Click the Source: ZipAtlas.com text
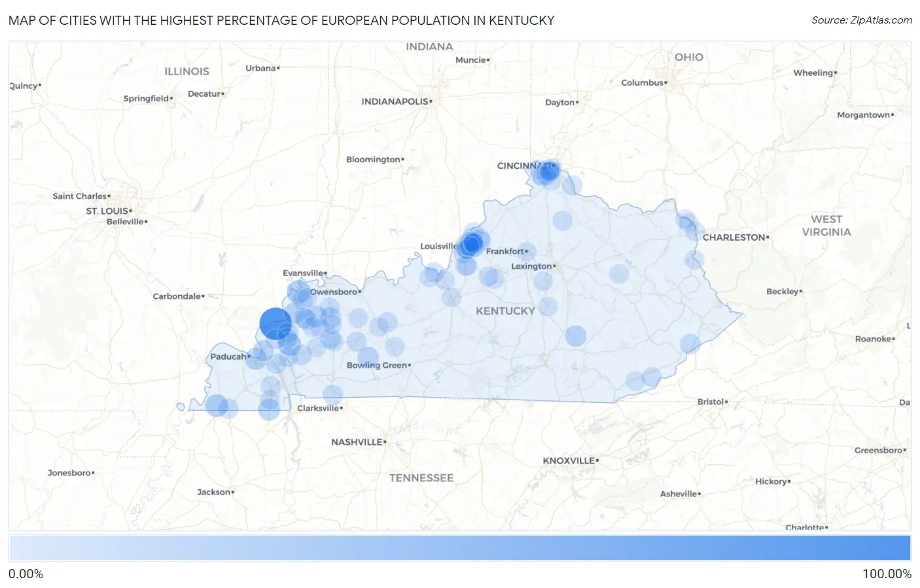 862,20
